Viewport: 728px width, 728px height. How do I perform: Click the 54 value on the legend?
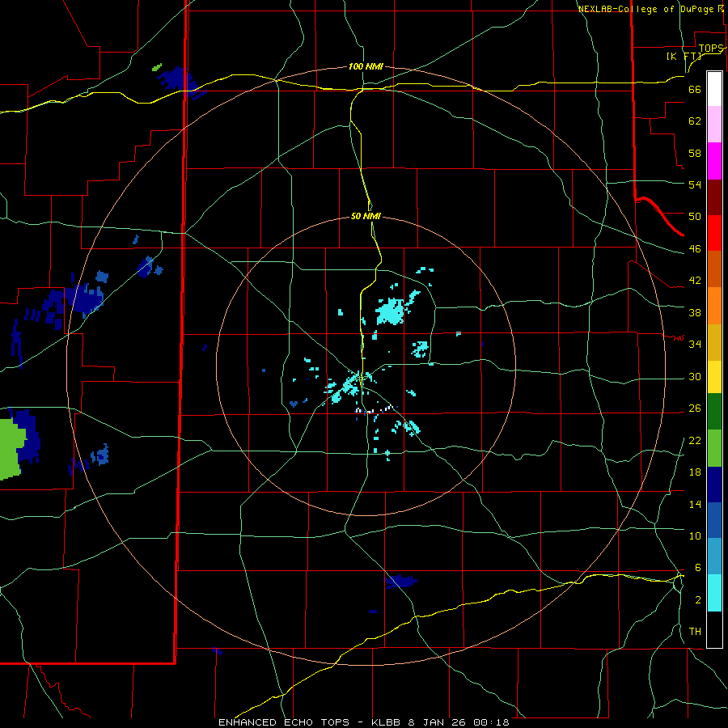(695, 184)
